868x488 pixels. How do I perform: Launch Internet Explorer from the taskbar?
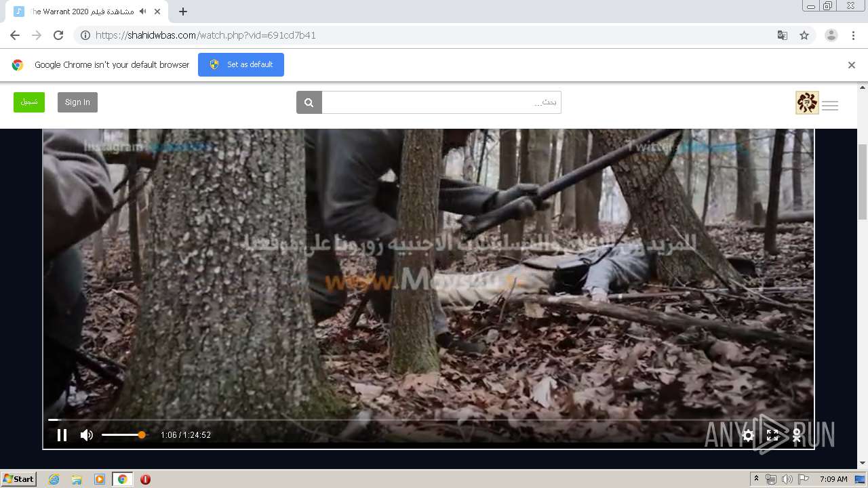pos(54,479)
